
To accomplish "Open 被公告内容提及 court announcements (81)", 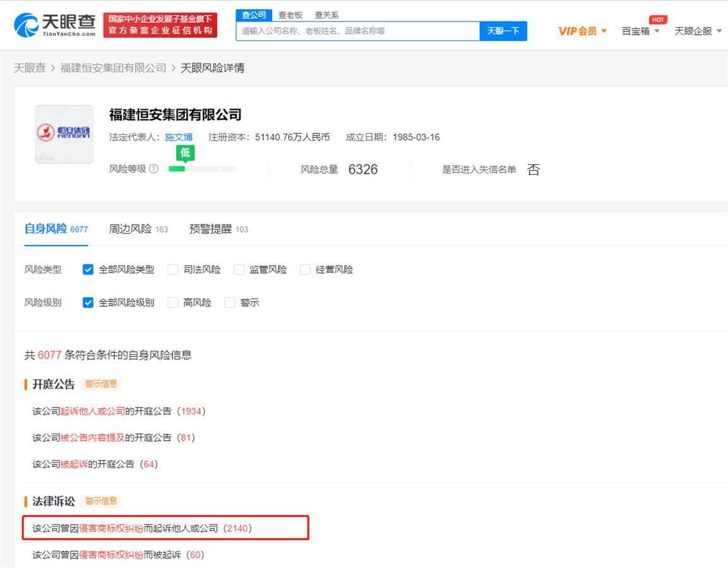I will coord(114,437).
